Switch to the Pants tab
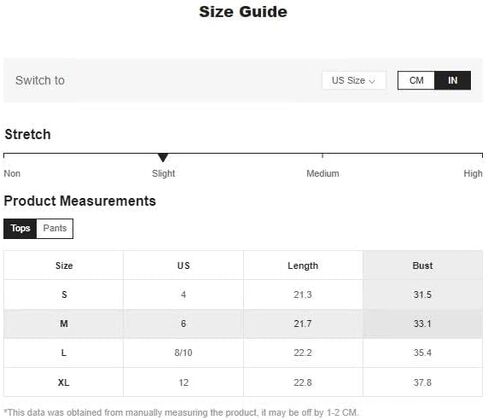488x420 pixels. point(55,228)
